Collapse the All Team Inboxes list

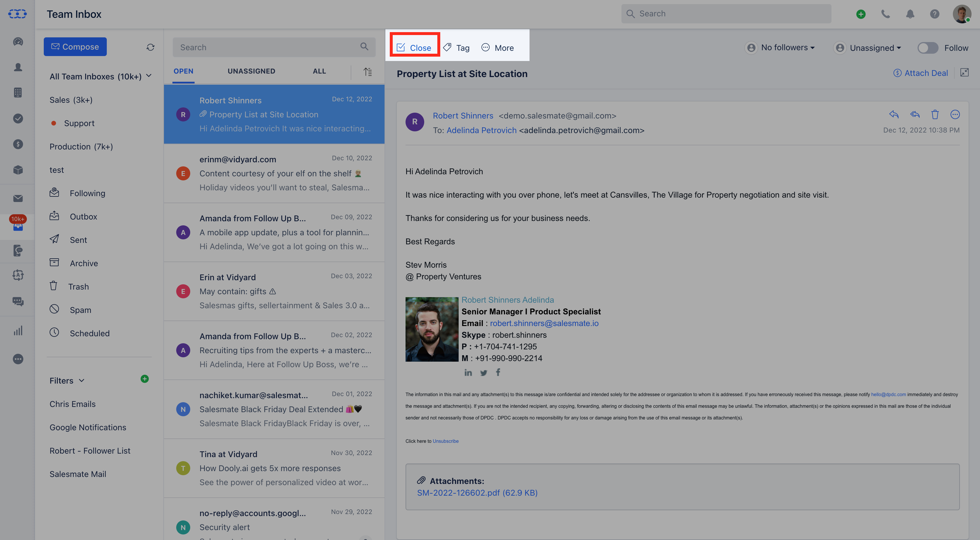[149, 76]
